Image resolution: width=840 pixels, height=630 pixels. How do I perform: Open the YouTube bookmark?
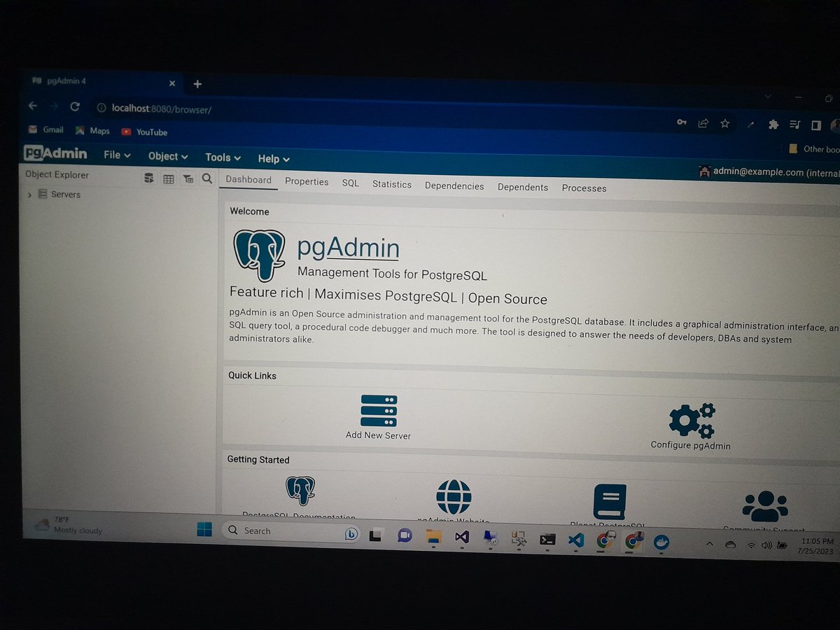click(x=144, y=132)
